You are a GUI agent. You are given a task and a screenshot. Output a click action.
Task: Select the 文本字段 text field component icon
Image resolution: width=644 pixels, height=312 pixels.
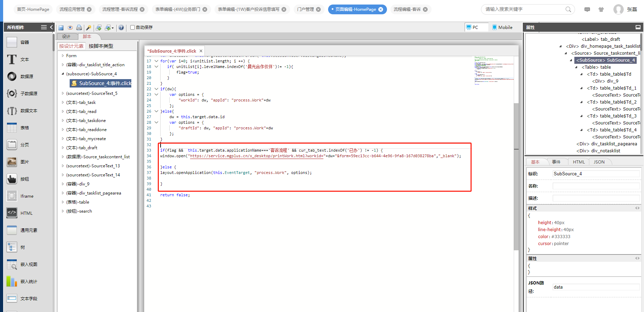(x=12, y=298)
